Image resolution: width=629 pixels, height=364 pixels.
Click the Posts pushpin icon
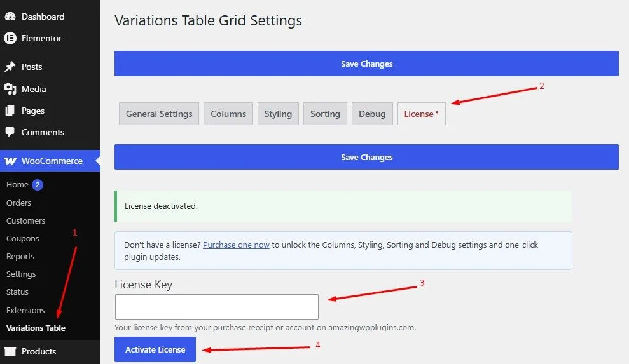point(10,67)
